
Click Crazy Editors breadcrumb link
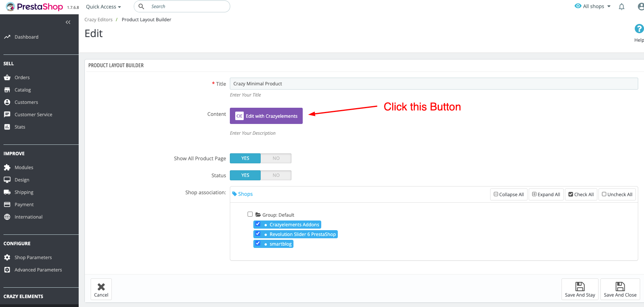tap(98, 20)
